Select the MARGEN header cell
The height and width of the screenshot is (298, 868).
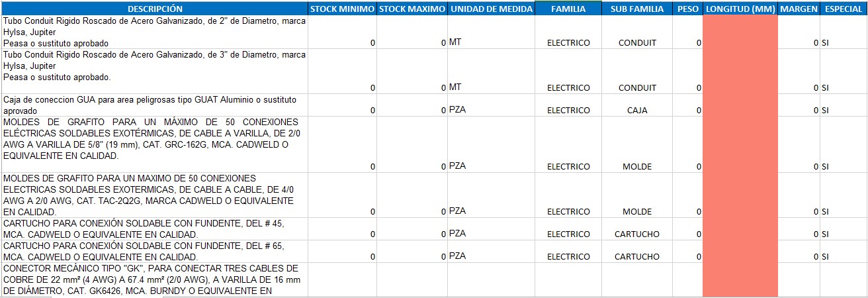799,9
